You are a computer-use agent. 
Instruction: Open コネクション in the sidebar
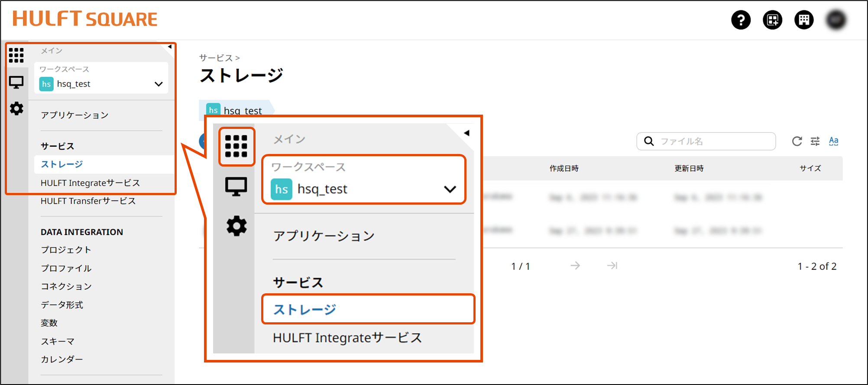click(66, 286)
